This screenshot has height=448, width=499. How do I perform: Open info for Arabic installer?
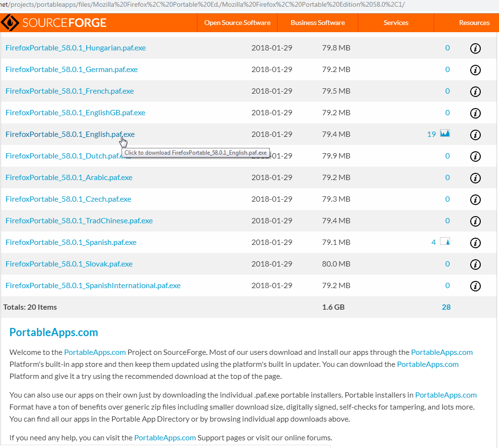tap(475, 178)
